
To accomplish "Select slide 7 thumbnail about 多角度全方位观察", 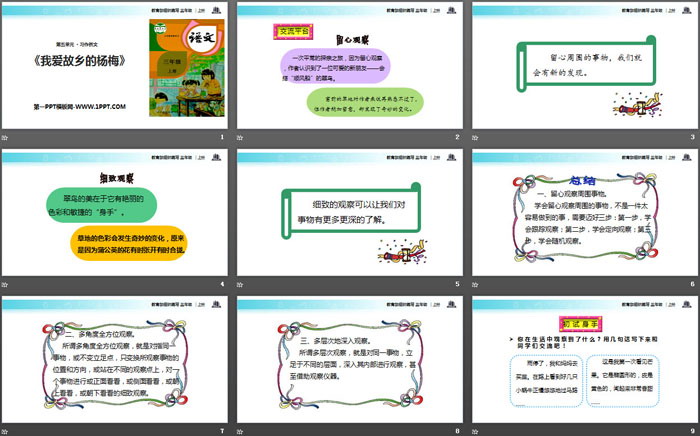I will tap(115, 359).
